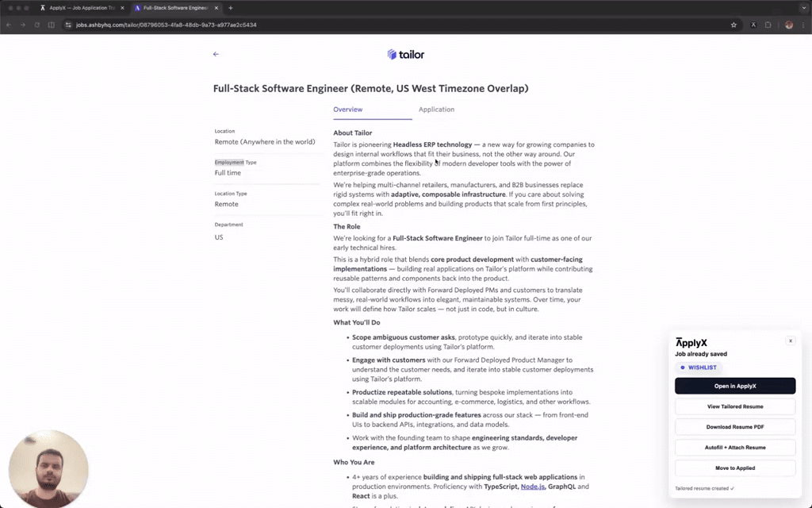Click Download Resume PDF button
Screen dimensions: 812x508
coord(735,427)
